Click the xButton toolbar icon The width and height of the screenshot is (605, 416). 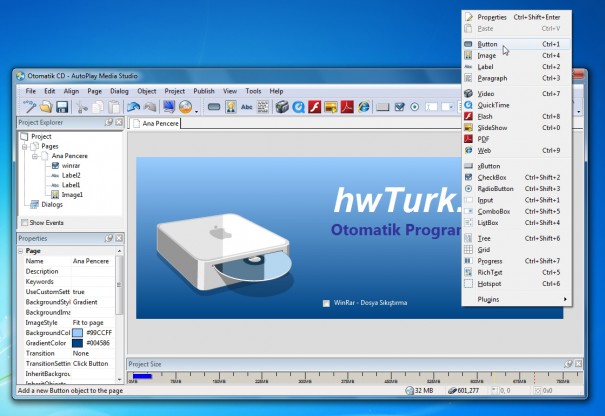pyautogui.click(x=382, y=107)
